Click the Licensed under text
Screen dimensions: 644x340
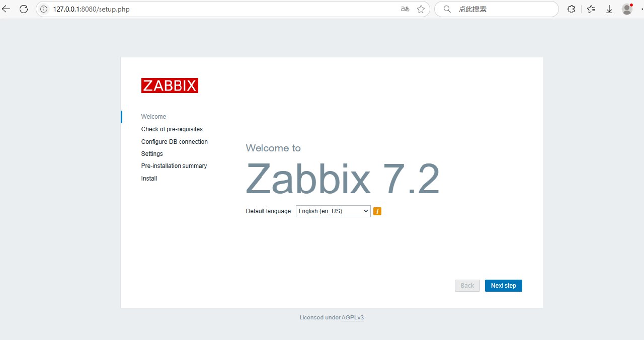point(320,317)
